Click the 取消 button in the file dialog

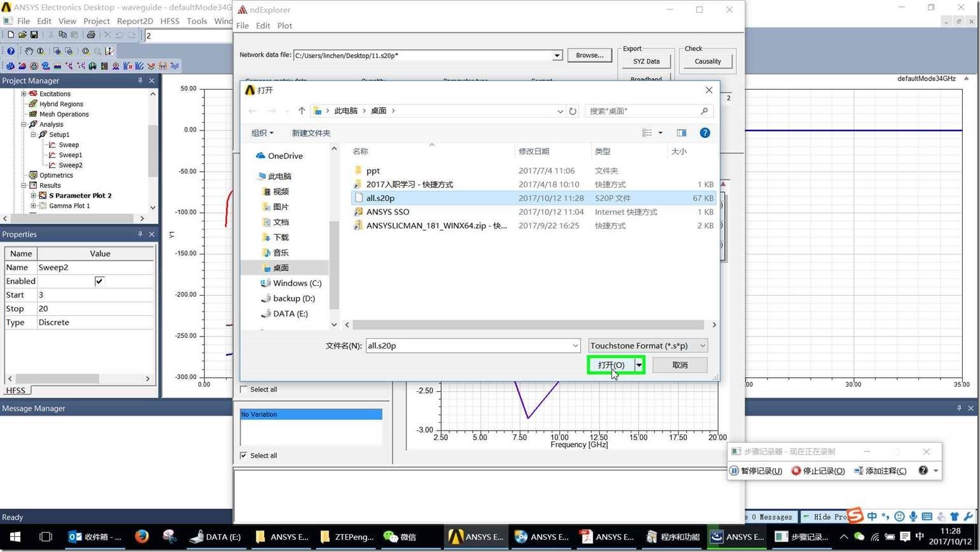point(680,365)
